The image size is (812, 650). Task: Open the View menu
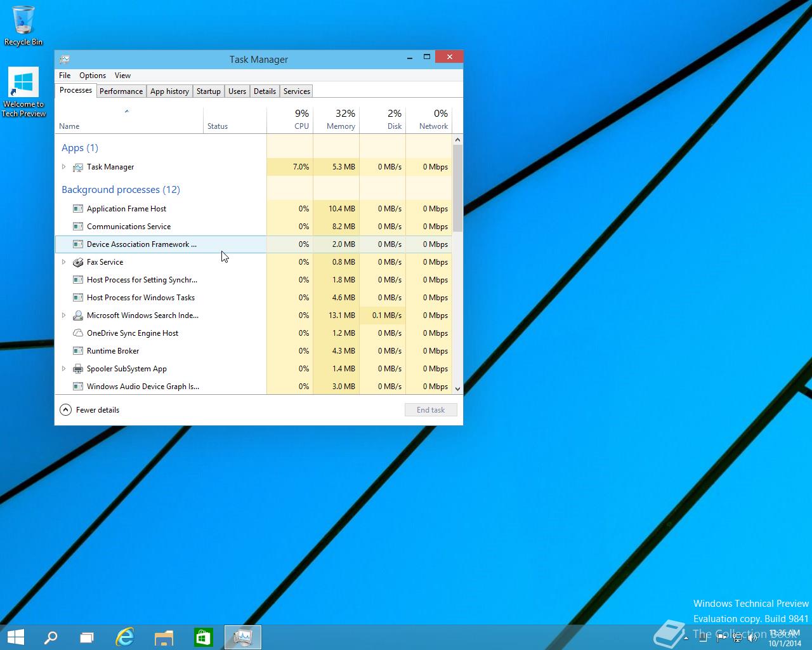[122, 76]
